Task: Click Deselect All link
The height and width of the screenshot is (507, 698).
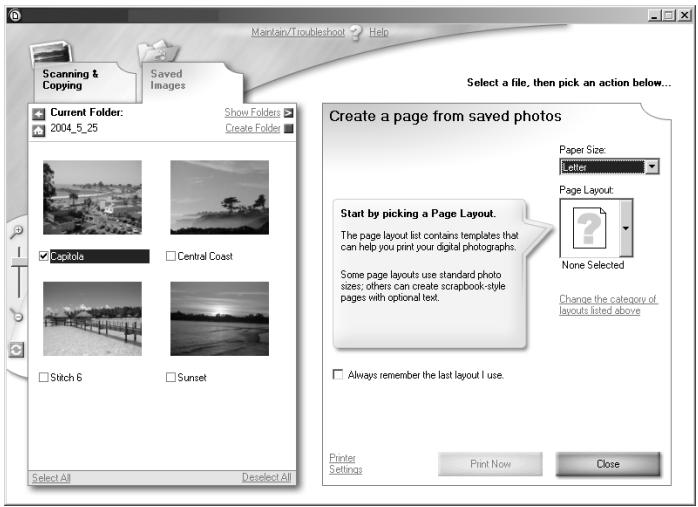Action: click(x=267, y=477)
